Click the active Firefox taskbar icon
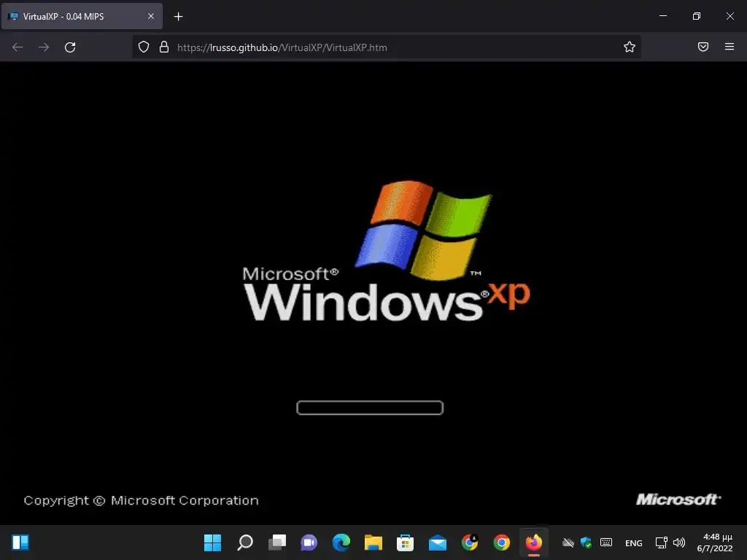Image resolution: width=747 pixels, height=560 pixels. [533, 542]
